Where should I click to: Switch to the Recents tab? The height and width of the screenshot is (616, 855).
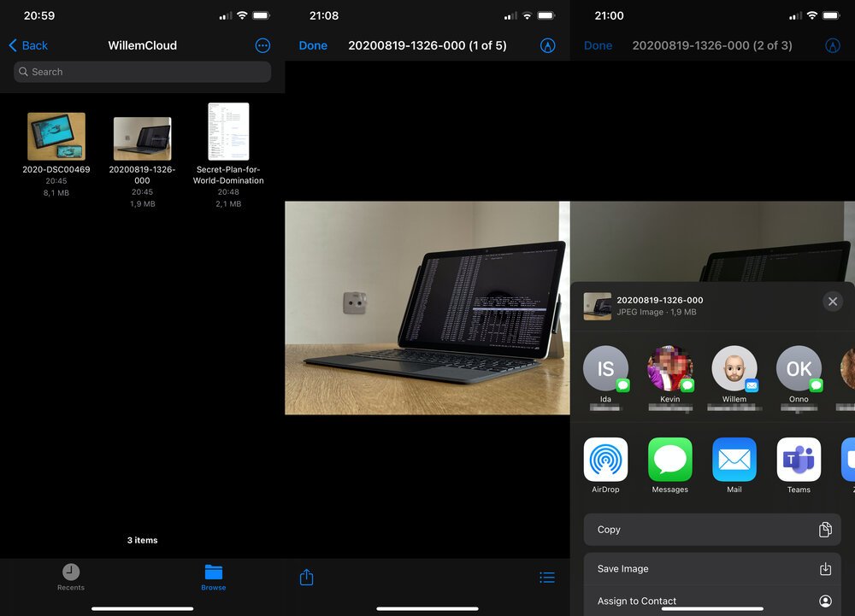71,576
